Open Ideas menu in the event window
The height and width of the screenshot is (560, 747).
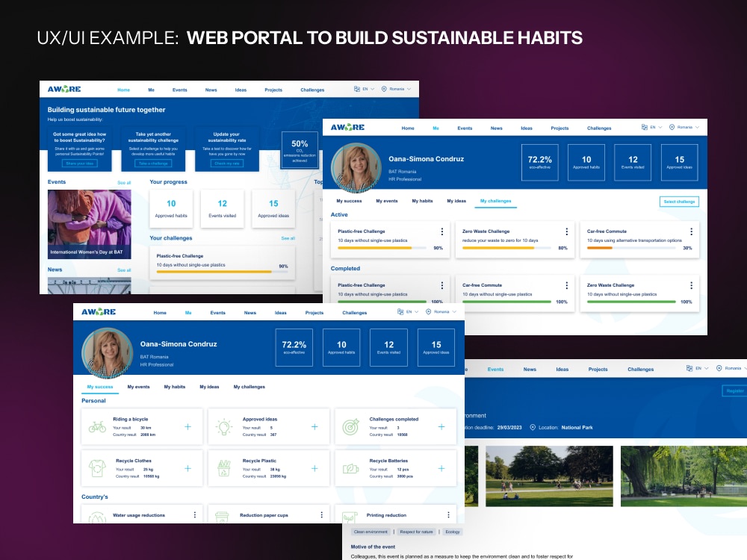[562, 369]
